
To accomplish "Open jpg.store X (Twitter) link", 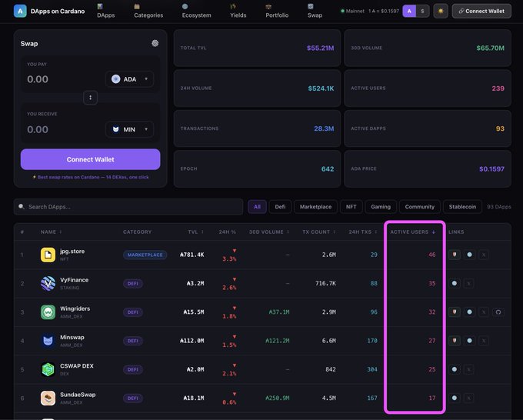I will point(484,255).
